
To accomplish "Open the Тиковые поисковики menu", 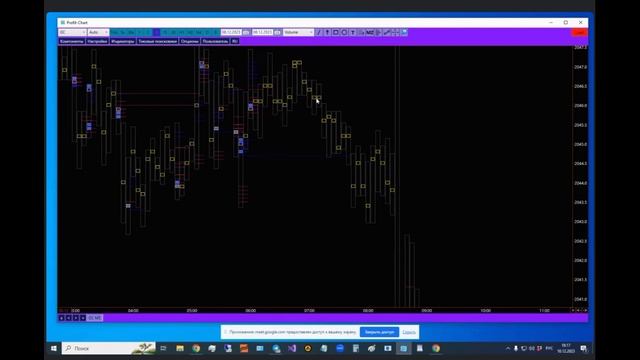I will (x=158, y=41).
